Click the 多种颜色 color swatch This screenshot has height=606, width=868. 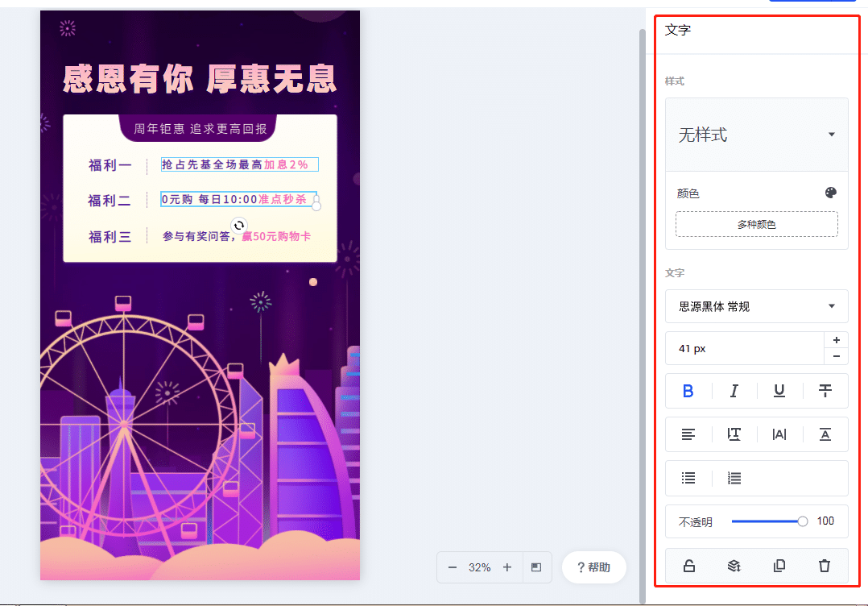pyautogui.click(x=757, y=224)
